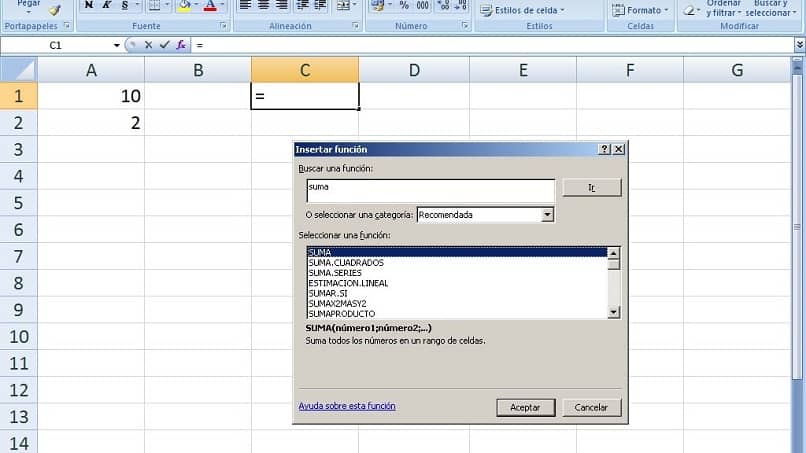The image size is (806, 453).
Task: Open fill color dropdown arrow
Action: [x=196, y=5]
